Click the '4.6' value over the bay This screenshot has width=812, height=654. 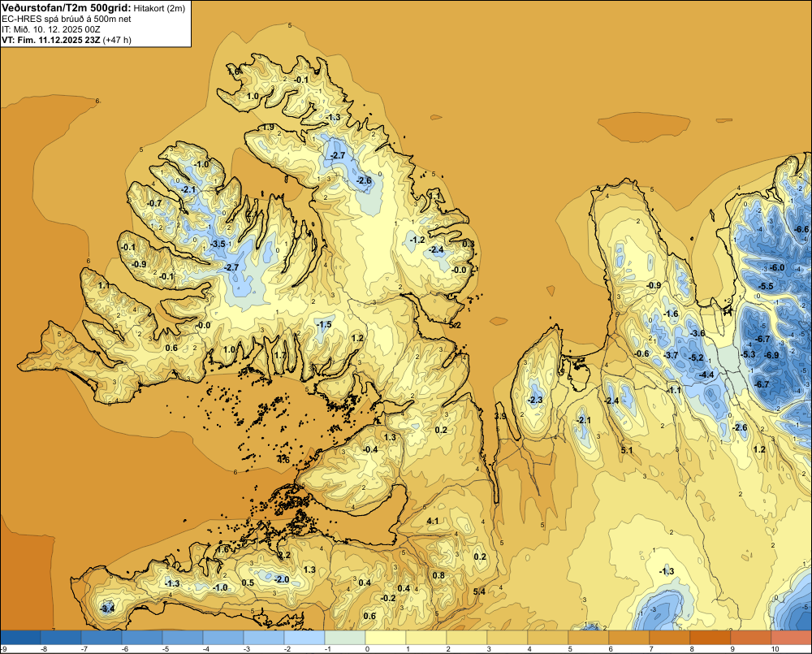283,460
